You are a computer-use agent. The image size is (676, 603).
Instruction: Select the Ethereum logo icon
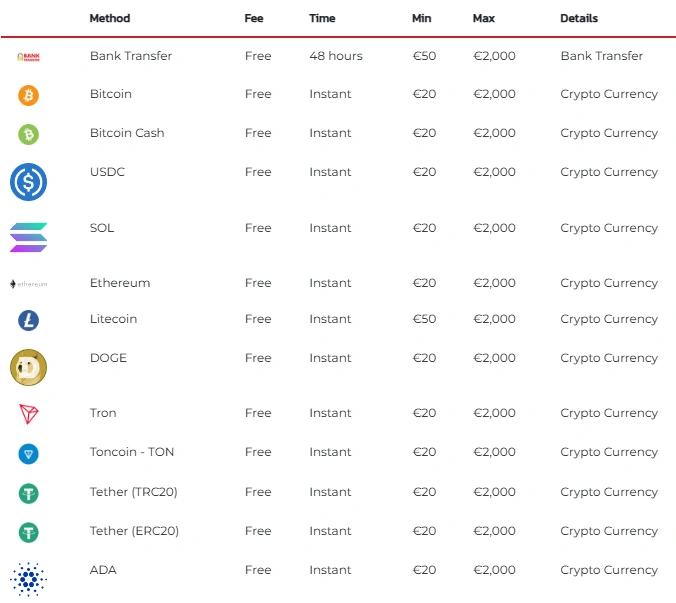coord(29,284)
